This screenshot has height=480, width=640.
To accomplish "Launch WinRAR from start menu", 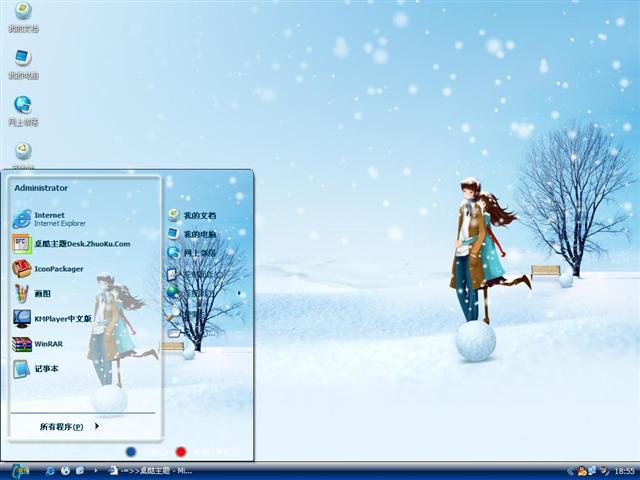I will pyautogui.click(x=38, y=344).
